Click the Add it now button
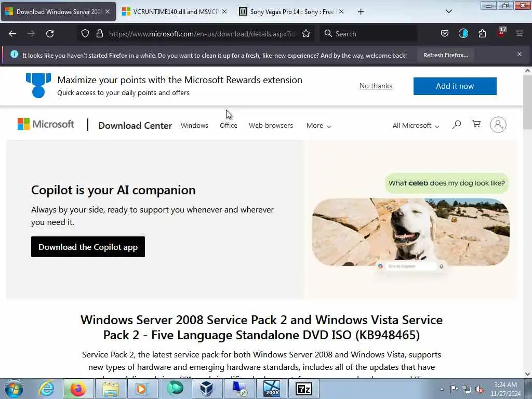Viewport: 532px width, 399px height. coord(455,86)
